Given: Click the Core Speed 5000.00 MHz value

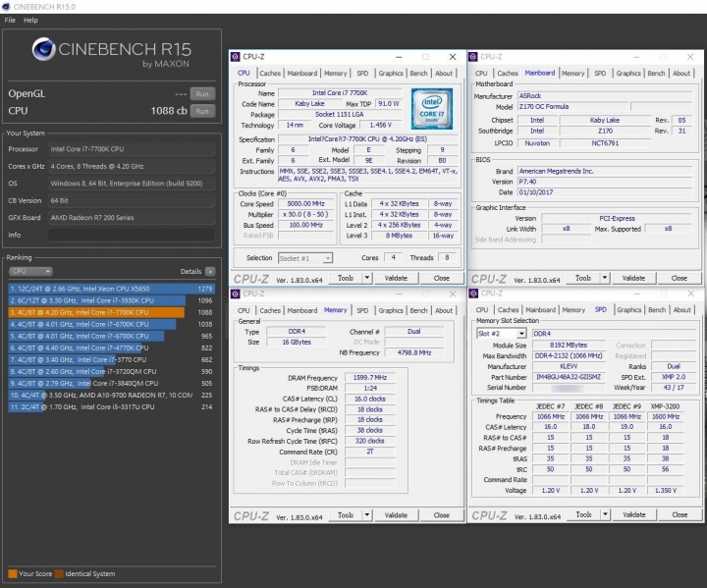Looking at the screenshot, I should (x=305, y=204).
